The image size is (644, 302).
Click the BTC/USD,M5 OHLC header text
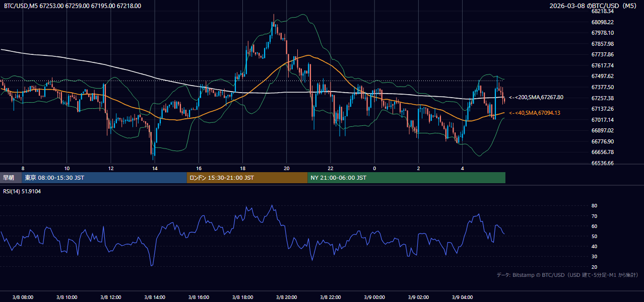pos(73,6)
